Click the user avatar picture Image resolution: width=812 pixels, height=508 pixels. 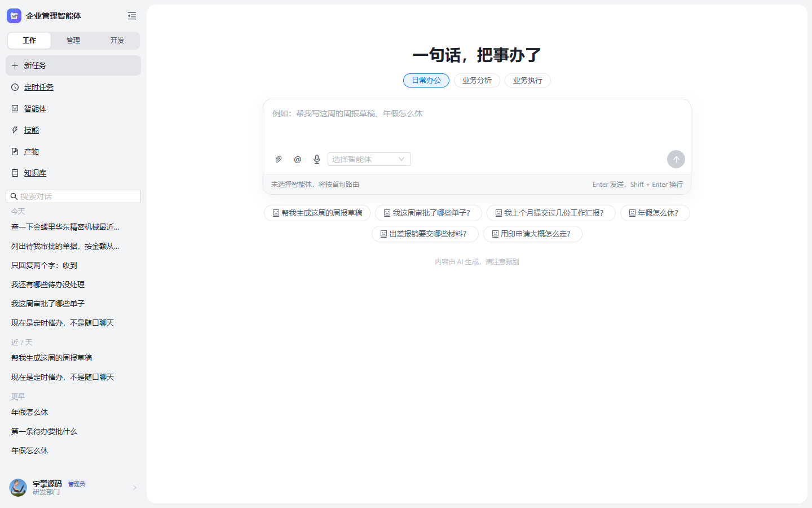coord(18,488)
